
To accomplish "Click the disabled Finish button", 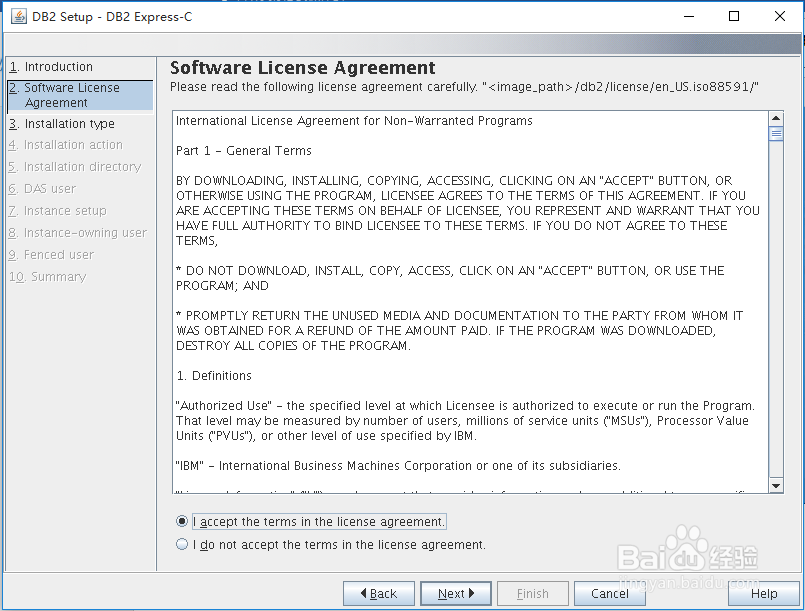I will (533, 594).
